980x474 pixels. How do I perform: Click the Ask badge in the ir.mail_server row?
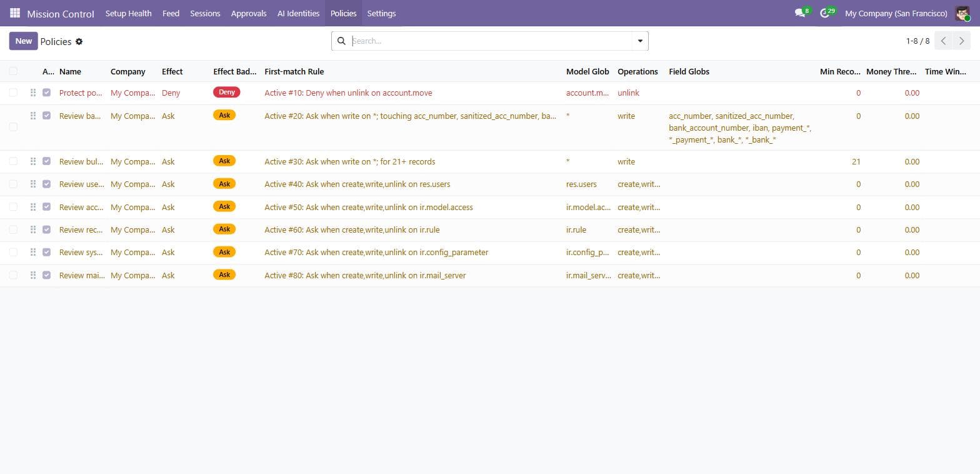(x=224, y=275)
